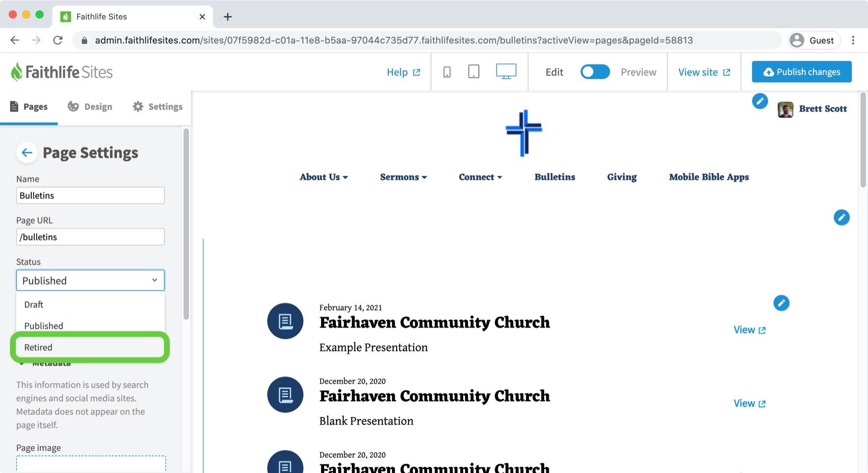Viewport: 868px width, 473px height.
Task: Click the edit pencil below the navigation menu
Action: click(841, 217)
